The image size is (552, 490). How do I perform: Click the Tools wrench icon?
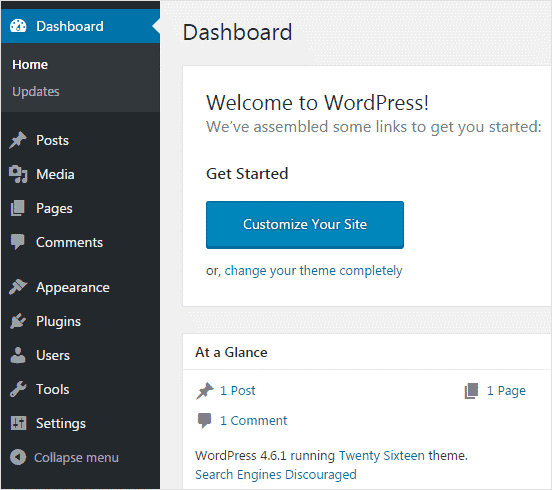(x=18, y=389)
